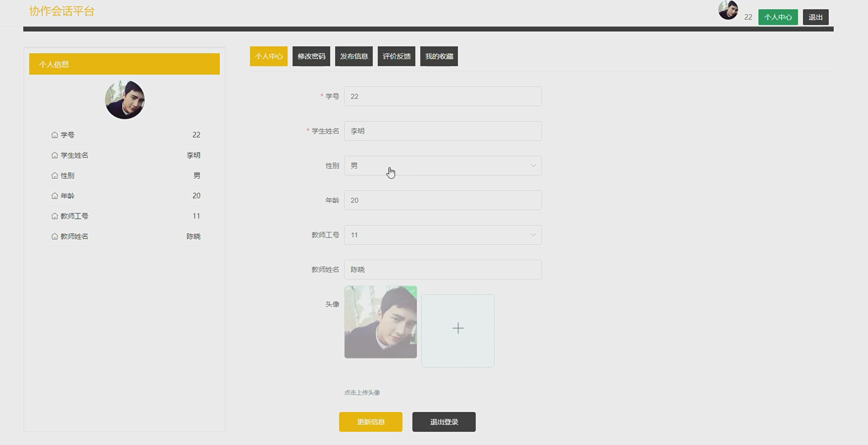Go to the 评价反馈 tab

coord(396,56)
